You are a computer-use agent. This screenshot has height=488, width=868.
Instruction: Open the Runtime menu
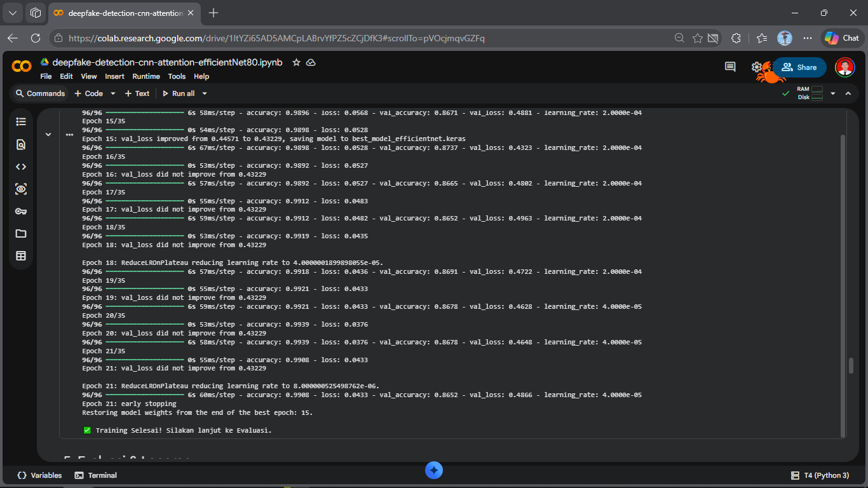146,76
